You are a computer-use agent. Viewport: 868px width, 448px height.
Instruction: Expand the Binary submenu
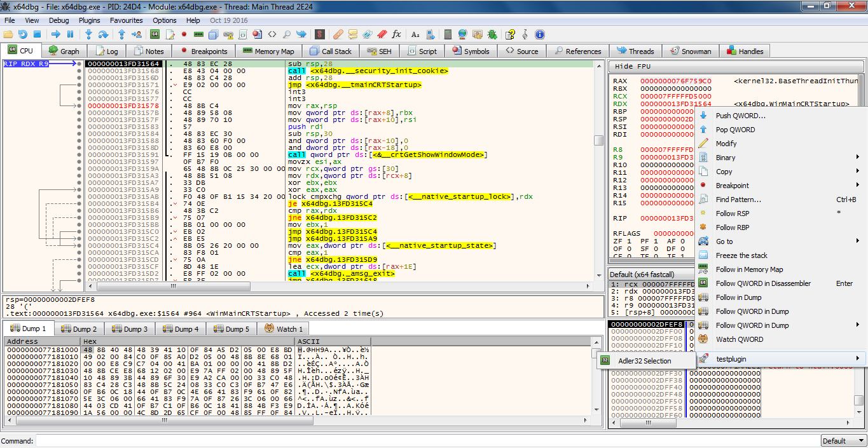[x=726, y=158]
